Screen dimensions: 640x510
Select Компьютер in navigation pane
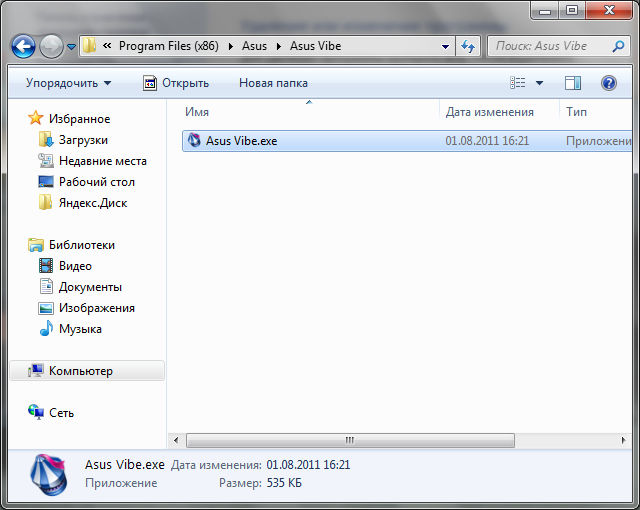coord(87,371)
